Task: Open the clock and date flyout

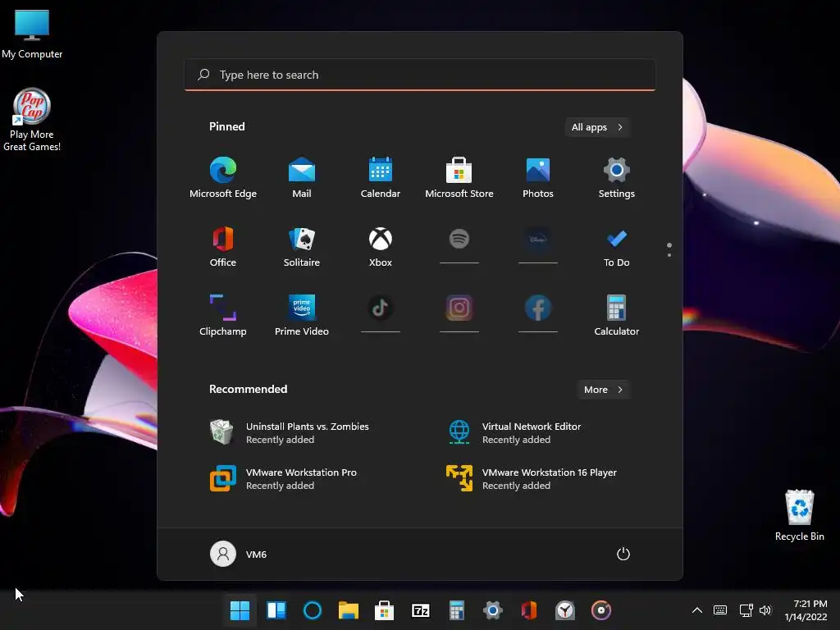Action: click(x=806, y=610)
